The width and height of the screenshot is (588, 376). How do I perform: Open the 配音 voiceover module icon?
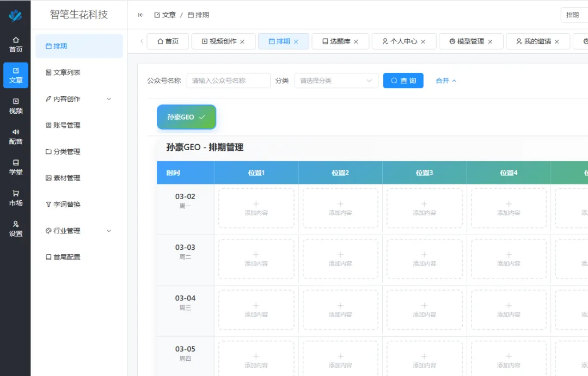pyautogui.click(x=16, y=132)
